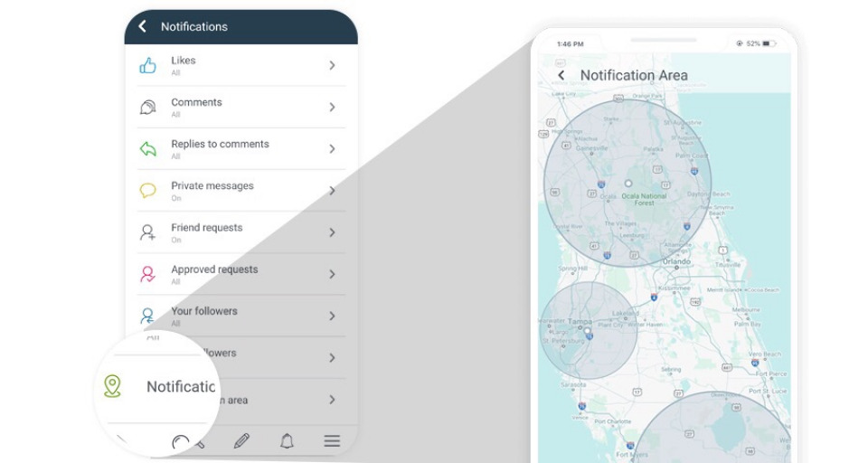Click the green Replies arrow icon
Image resolution: width=868 pixels, height=463 pixels.
pos(147,148)
